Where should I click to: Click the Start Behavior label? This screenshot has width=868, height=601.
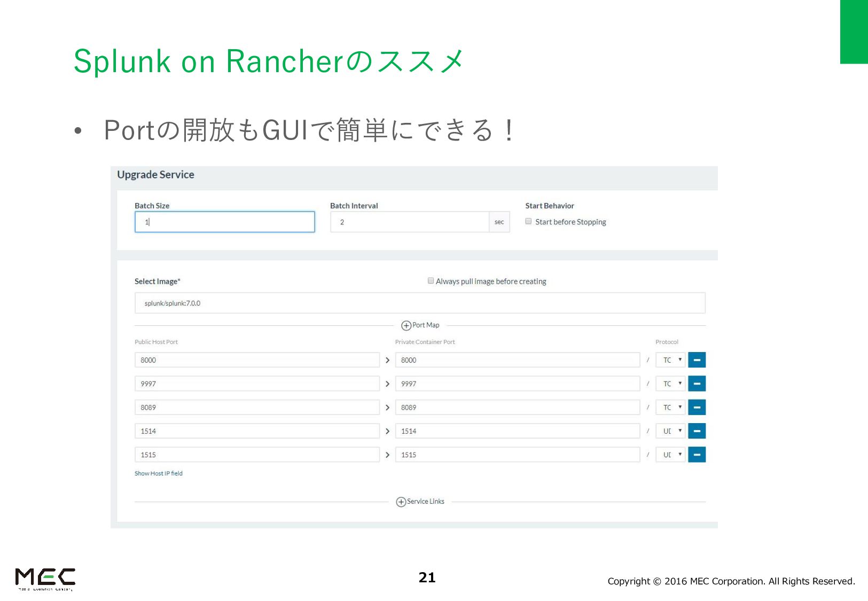tap(550, 206)
